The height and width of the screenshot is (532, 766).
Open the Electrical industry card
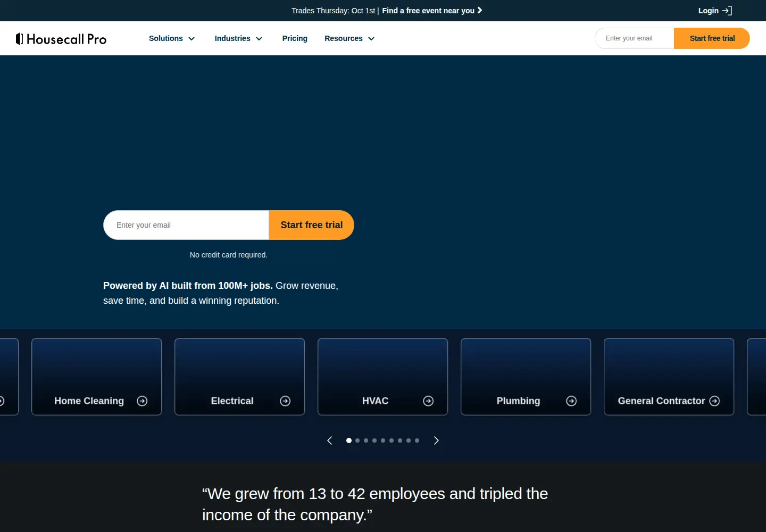tap(240, 377)
